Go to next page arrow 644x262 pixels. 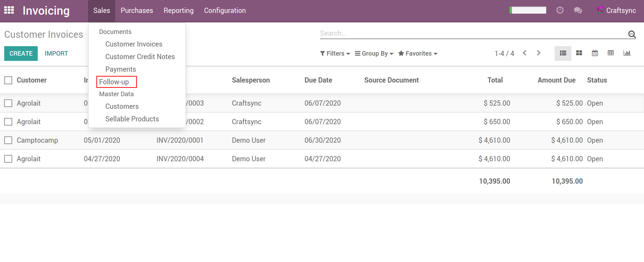click(539, 53)
